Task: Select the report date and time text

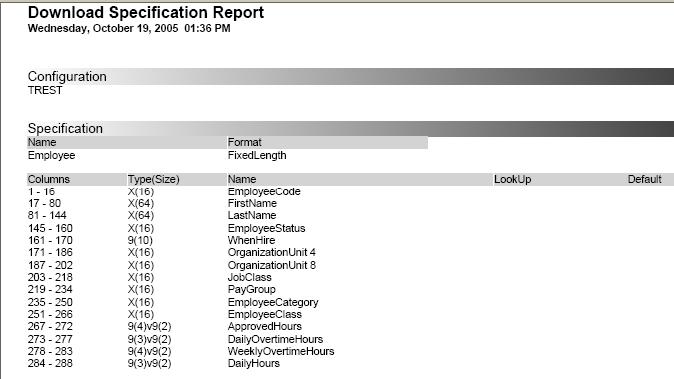Action: tap(129, 28)
